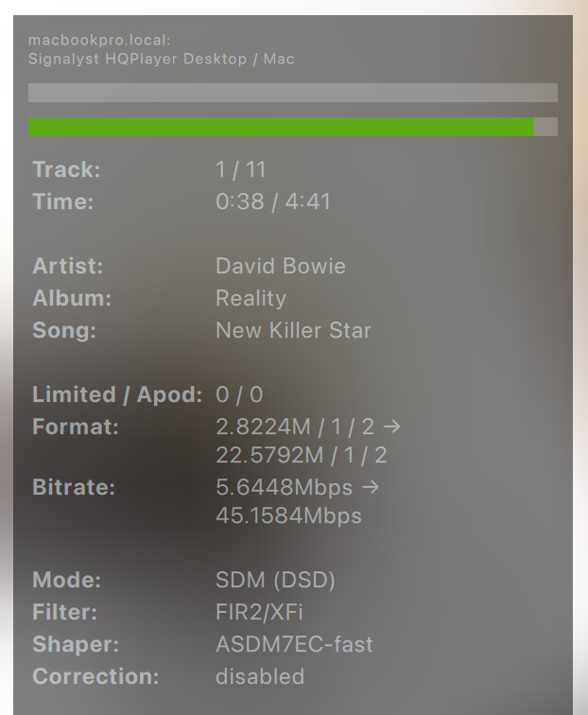Click the empty gray bar at top

[x=292, y=93]
